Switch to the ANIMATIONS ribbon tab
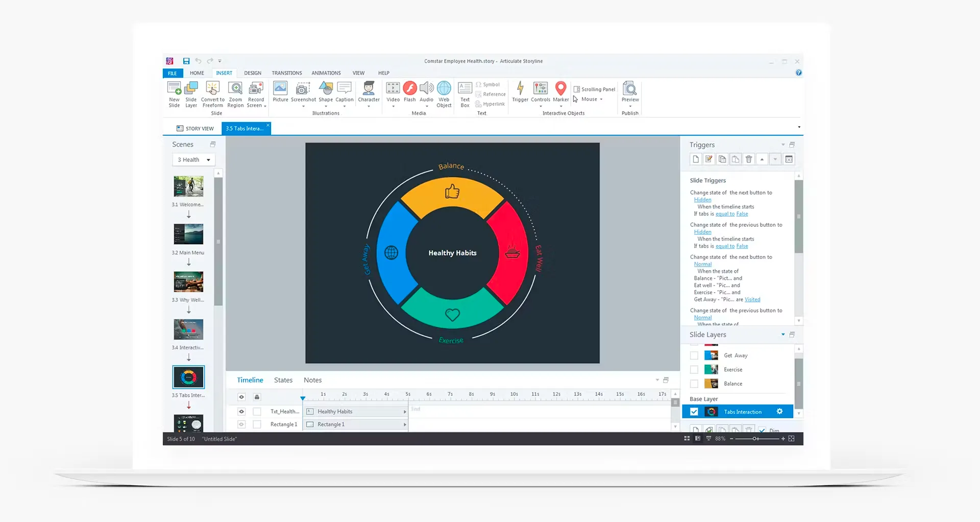Image resolution: width=980 pixels, height=522 pixels. 326,73
